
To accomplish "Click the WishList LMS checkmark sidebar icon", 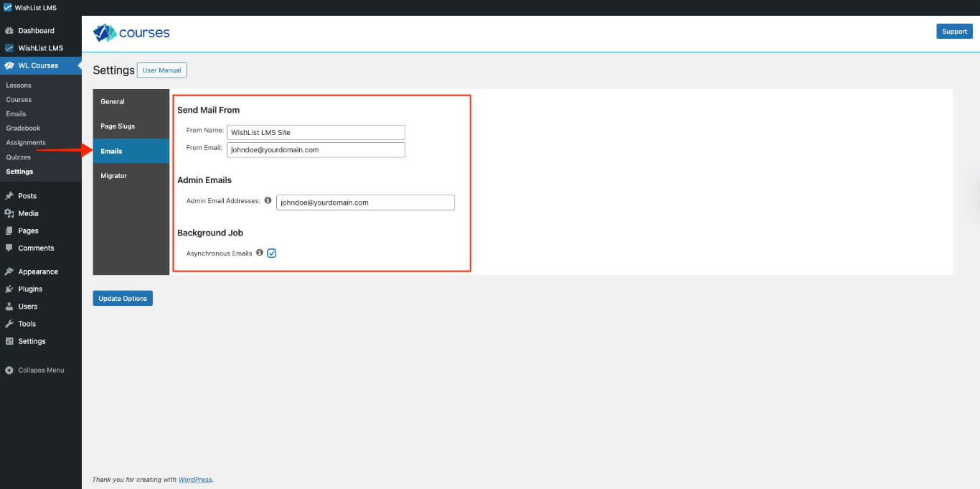I will (9, 48).
